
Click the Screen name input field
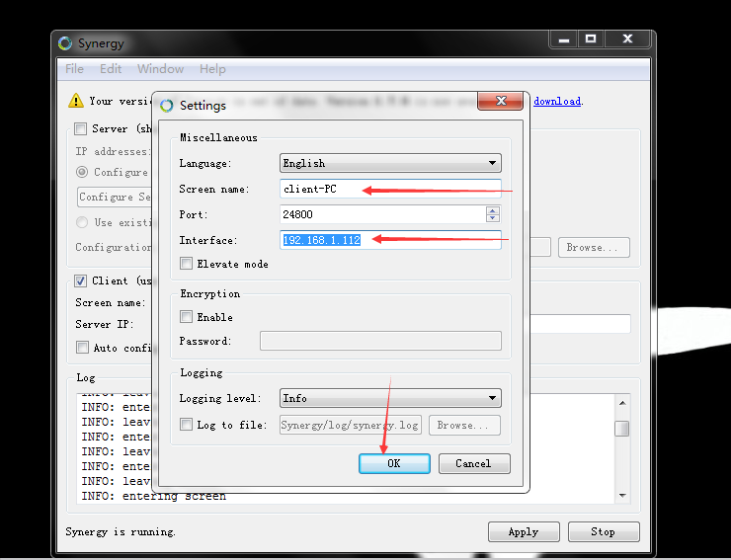pos(390,189)
